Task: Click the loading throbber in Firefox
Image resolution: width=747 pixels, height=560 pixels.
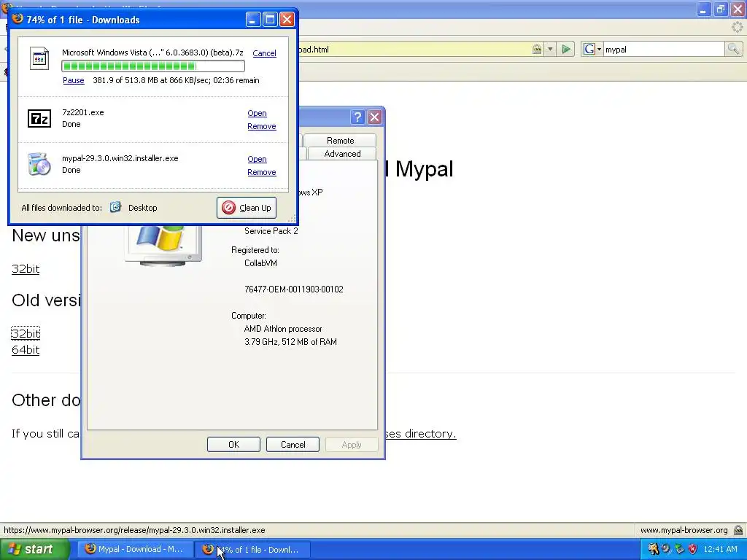Action: [738, 27]
